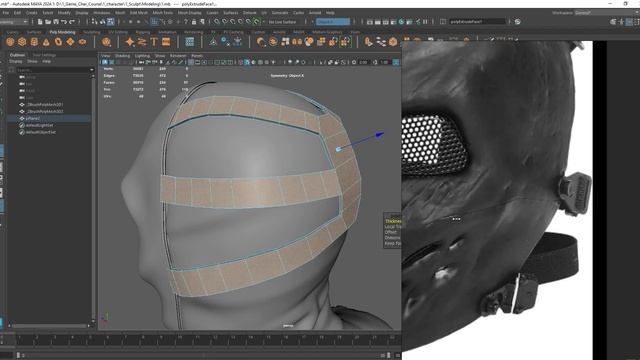Open the menu set dropdown
The image size is (640, 360).
[13, 22]
